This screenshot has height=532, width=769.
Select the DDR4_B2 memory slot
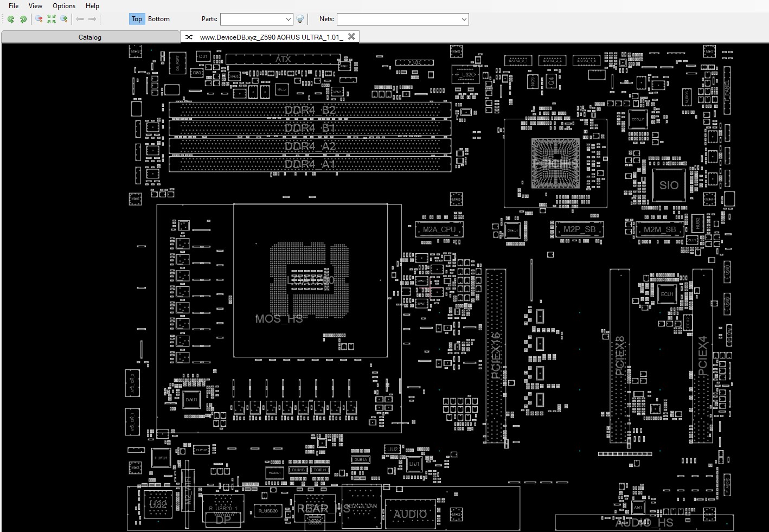pyautogui.click(x=310, y=110)
